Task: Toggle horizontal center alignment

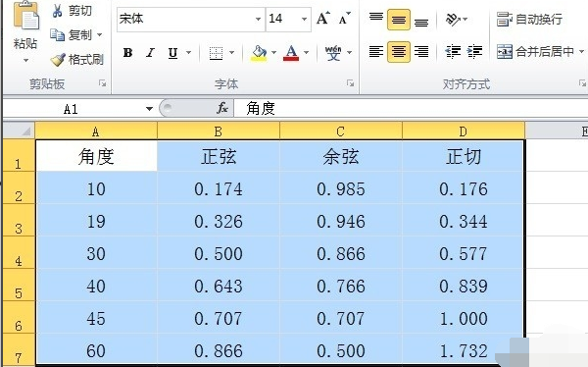Action: (x=399, y=51)
